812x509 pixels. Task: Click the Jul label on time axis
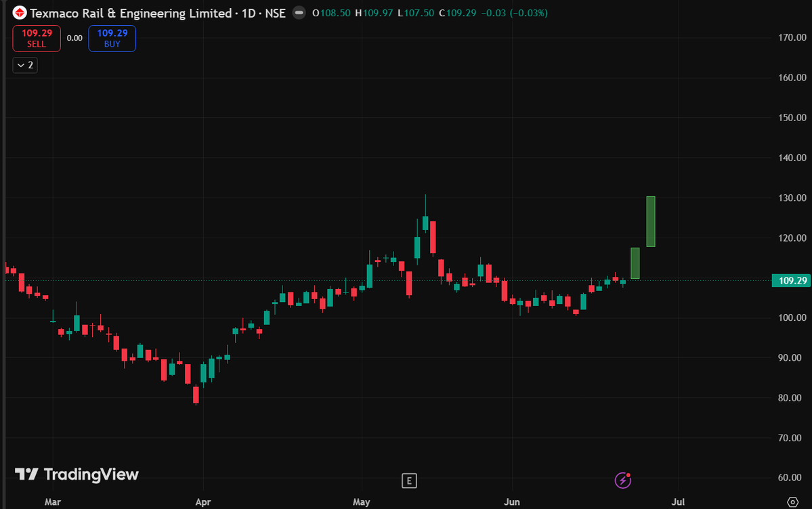[x=678, y=502]
